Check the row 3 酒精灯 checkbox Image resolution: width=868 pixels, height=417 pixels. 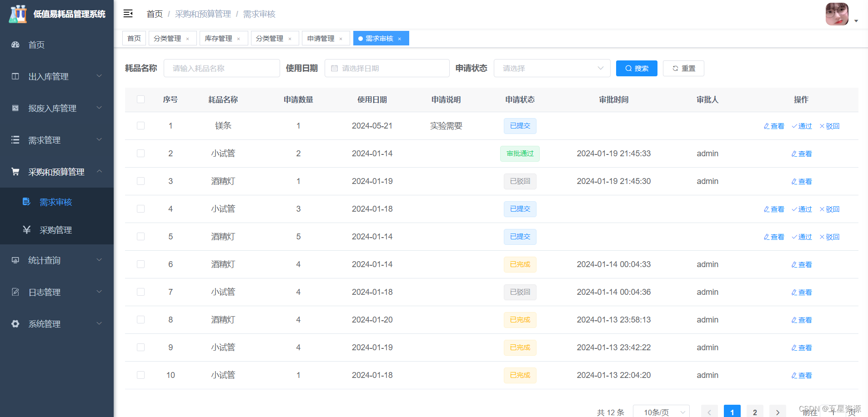click(141, 181)
